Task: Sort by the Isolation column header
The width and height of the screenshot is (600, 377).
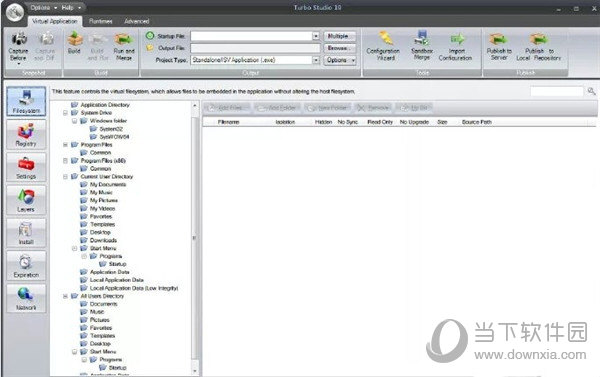Action: [285, 122]
